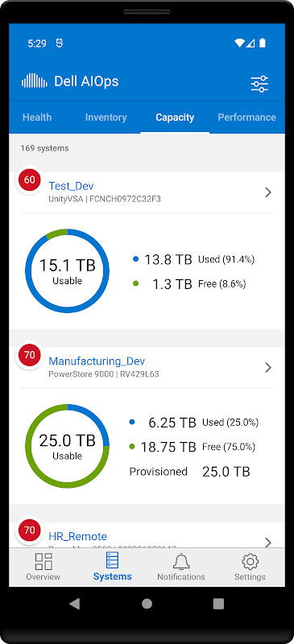Open the Manufacturing_Dev system link
This screenshot has width=294, height=644.
(97, 361)
